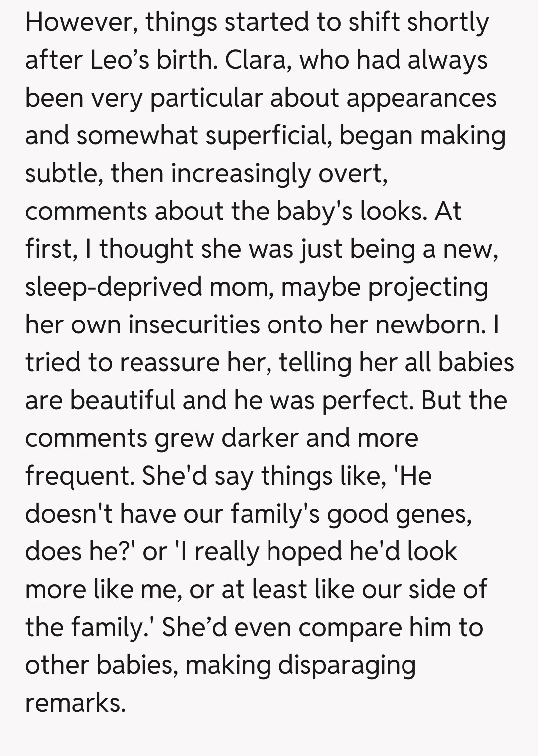Tap the final word "remarks"

click(x=75, y=703)
